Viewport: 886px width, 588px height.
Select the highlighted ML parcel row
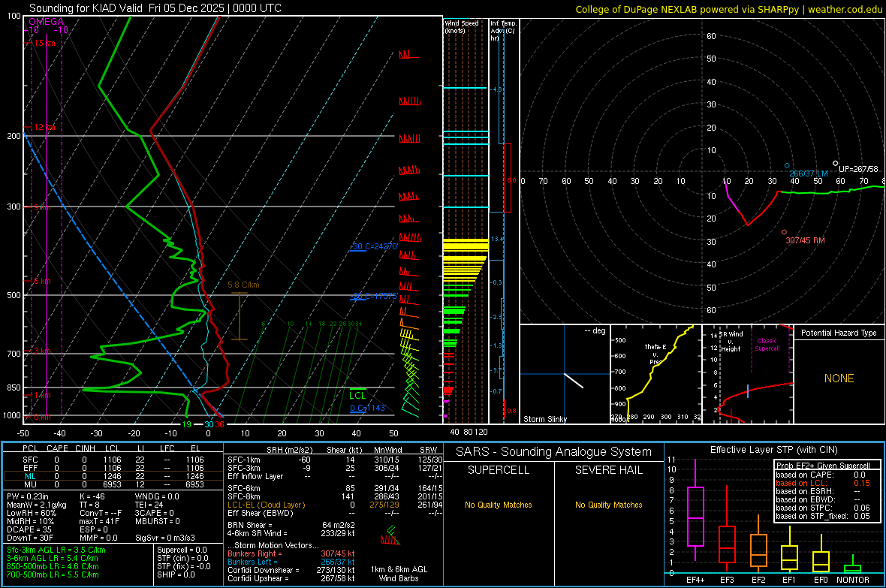(x=113, y=476)
